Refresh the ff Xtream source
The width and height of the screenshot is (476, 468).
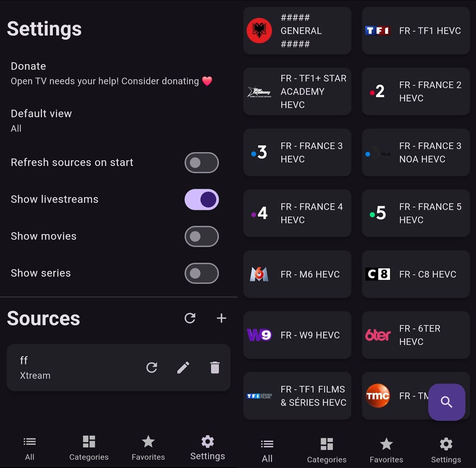coord(152,368)
